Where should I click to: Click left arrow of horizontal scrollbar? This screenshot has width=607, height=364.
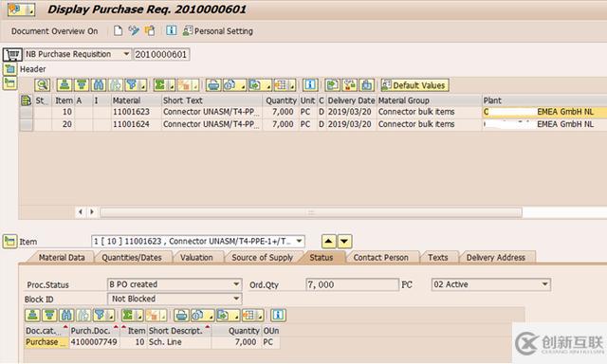click(81, 212)
